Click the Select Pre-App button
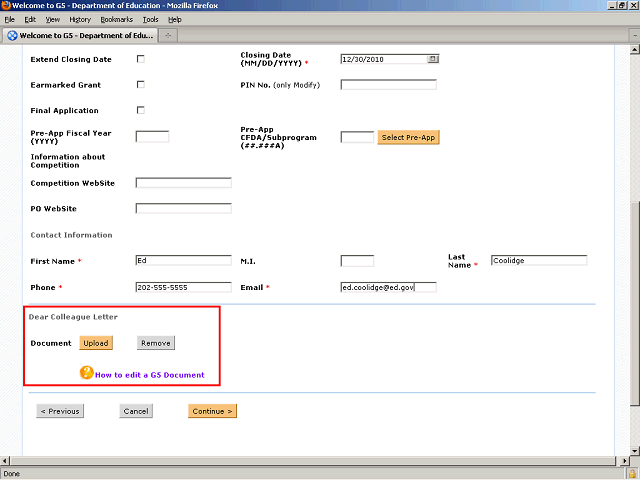The width and height of the screenshot is (640, 480). pos(408,138)
